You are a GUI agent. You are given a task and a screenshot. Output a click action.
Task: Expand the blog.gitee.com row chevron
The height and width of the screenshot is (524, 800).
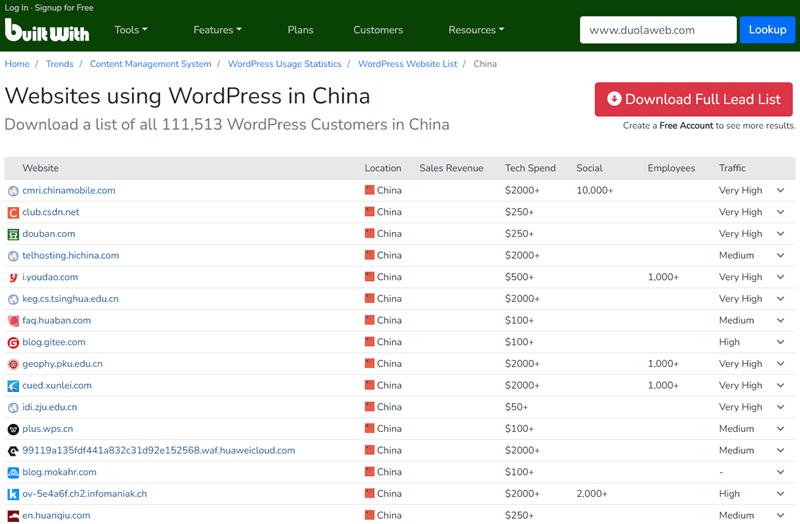pos(781,342)
